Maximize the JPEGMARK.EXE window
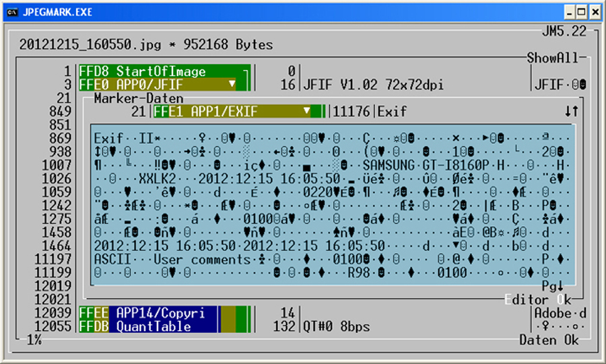This screenshot has height=364, width=606. pos(582,12)
